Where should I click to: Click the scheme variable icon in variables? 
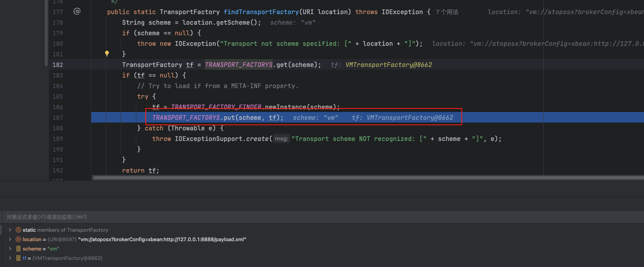click(x=18, y=249)
